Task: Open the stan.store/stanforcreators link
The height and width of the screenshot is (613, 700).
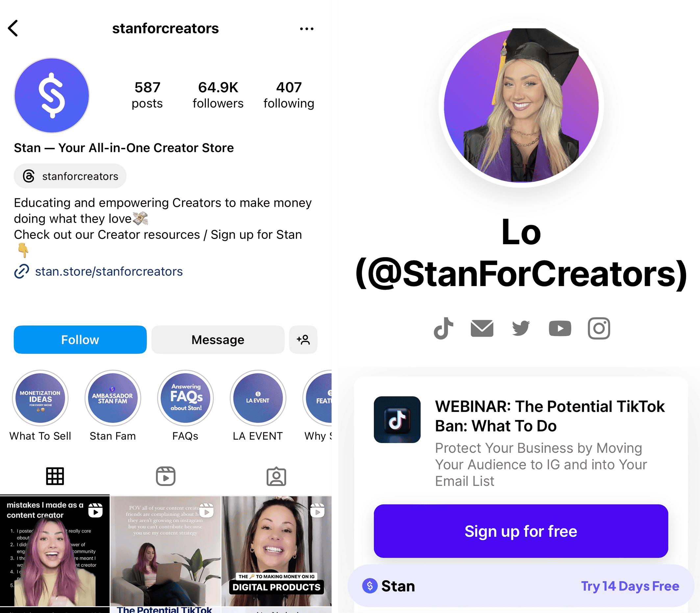Action: tap(109, 272)
